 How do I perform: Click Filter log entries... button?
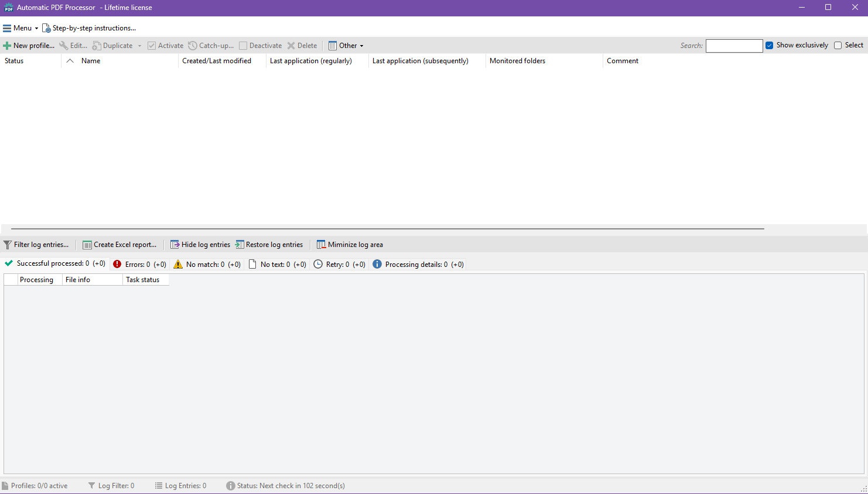pyautogui.click(x=36, y=245)
